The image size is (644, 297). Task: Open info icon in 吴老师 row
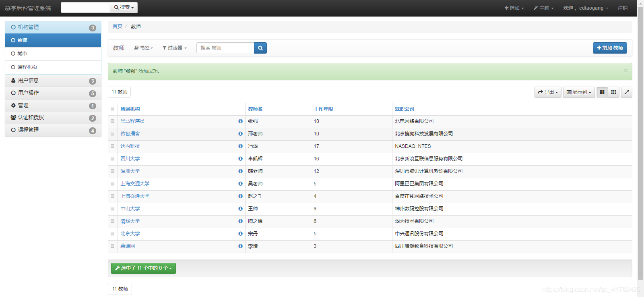(240, 184)
